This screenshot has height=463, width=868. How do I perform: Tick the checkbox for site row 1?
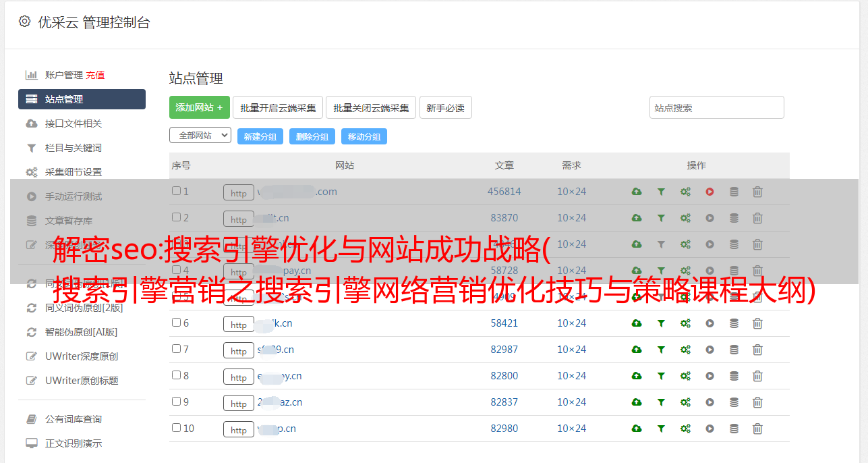[176, 191]
